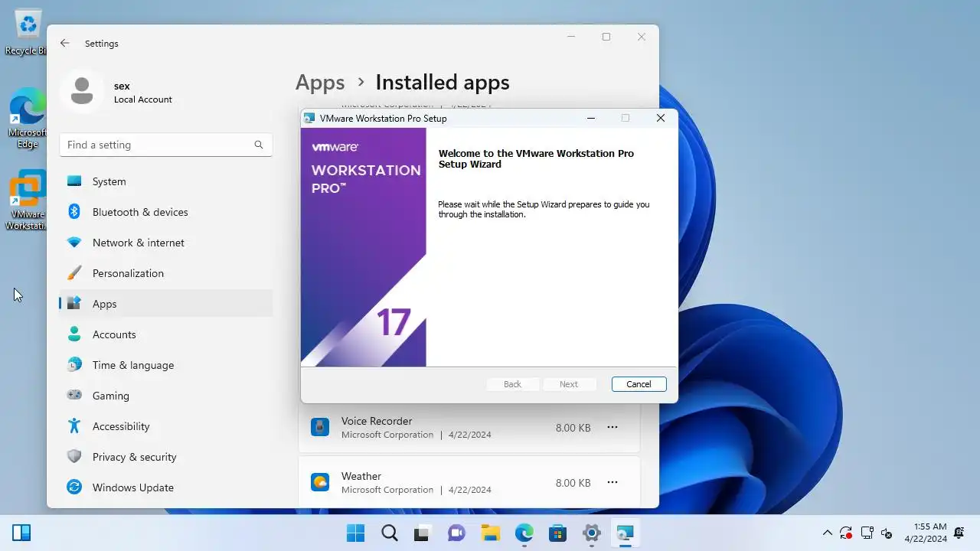Click the VMware installer icon on taskbar

click(625, 533)
